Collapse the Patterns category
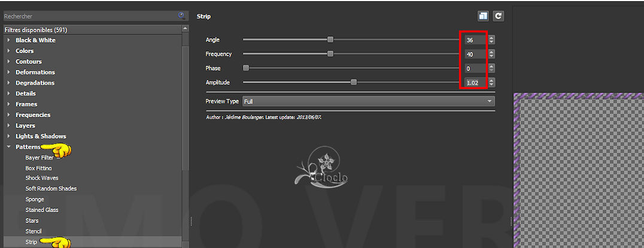This screenshot has width=644, height=248. 9,147
